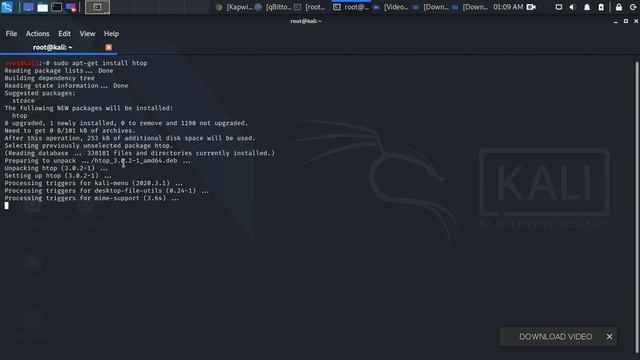The width and height of the screenshot is (640, 360).
Task: Launch the terminal emulator from panel
Action: pos(57,7)
